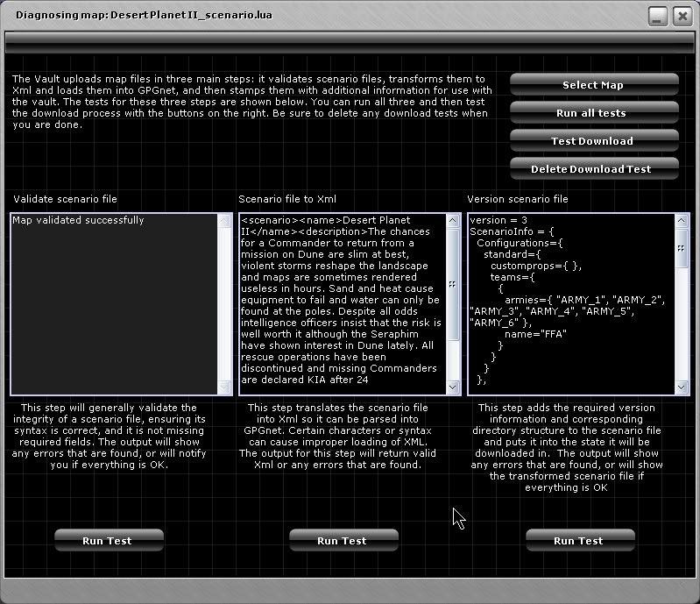This screenshot has width=700, height=604.
Task: Run Test for Scenario file to Xml
Action: [x=342, y=541]
